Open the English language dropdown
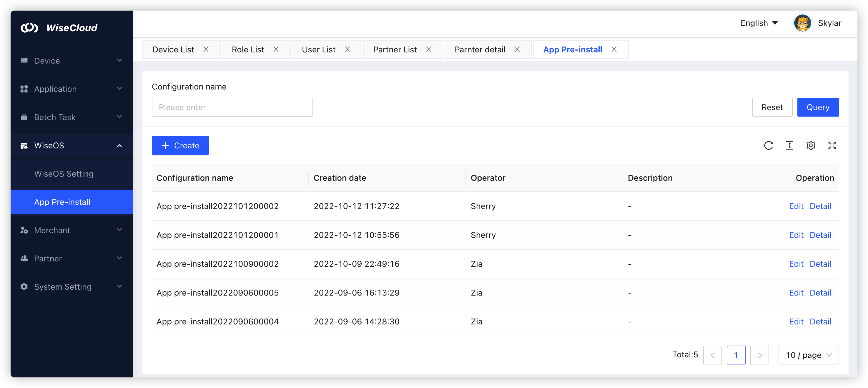Screen dimensions: 868x388 coord(759,23)
